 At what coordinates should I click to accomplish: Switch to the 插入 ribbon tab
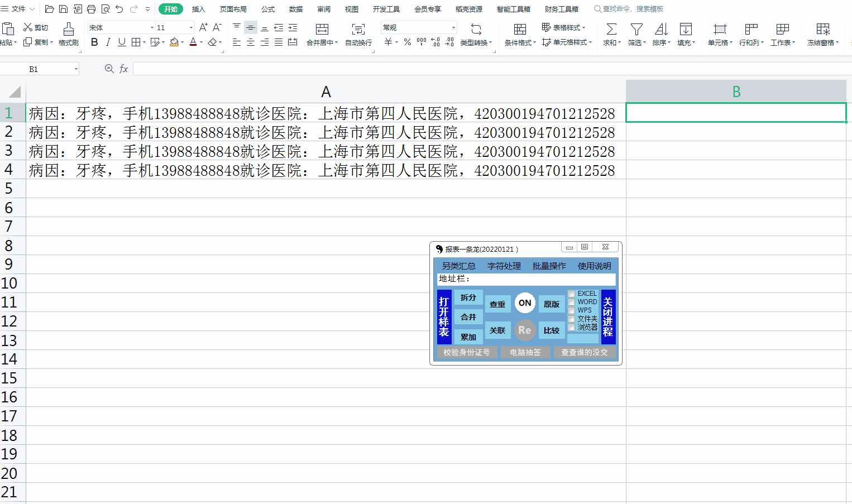pos(199,9)
